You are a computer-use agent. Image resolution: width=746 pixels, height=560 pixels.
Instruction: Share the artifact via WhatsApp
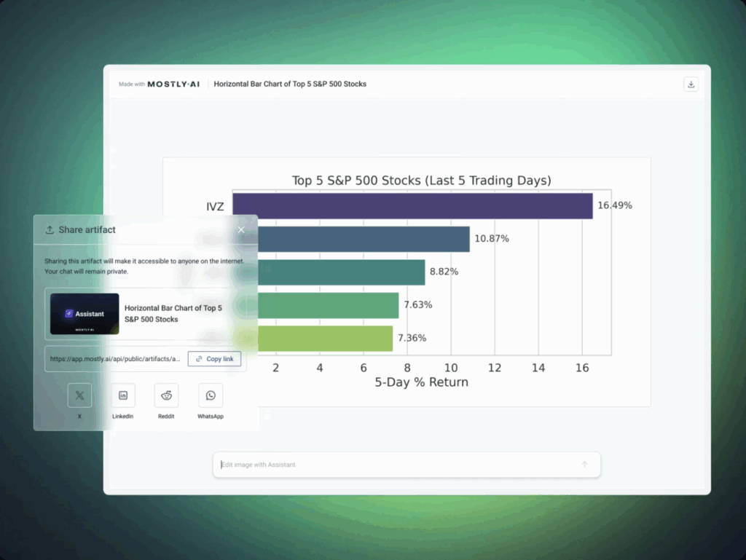click(211, 395)
